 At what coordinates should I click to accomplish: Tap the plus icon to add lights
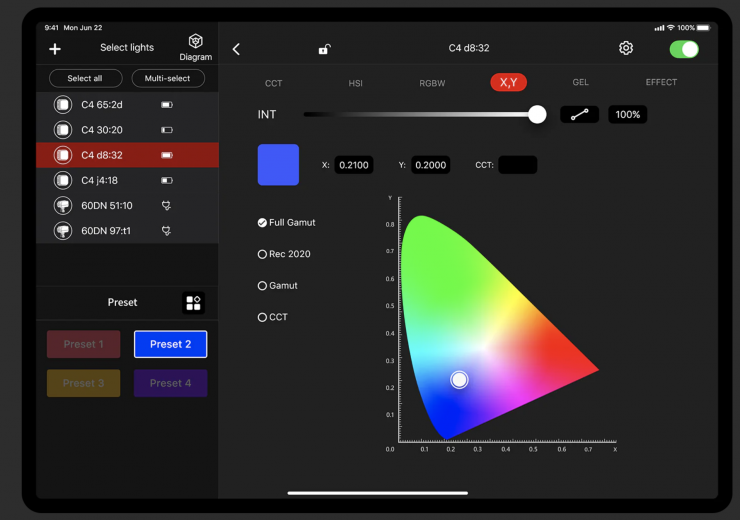(55, 49)
